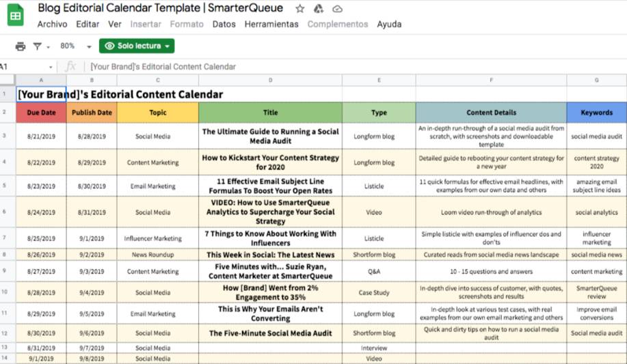Viewport: 627px width, 364px height.
Task: Select the Content Details header cell
Action: [x=491, y=113]
